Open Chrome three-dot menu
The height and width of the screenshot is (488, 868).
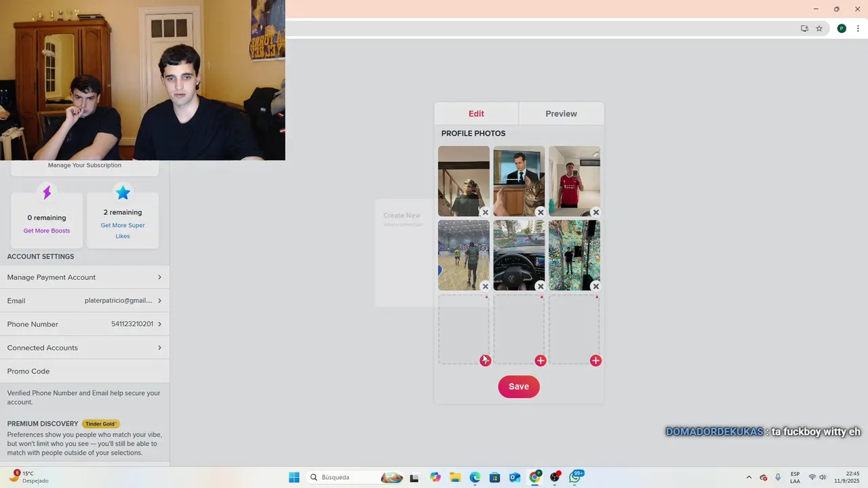click(858, 28)
